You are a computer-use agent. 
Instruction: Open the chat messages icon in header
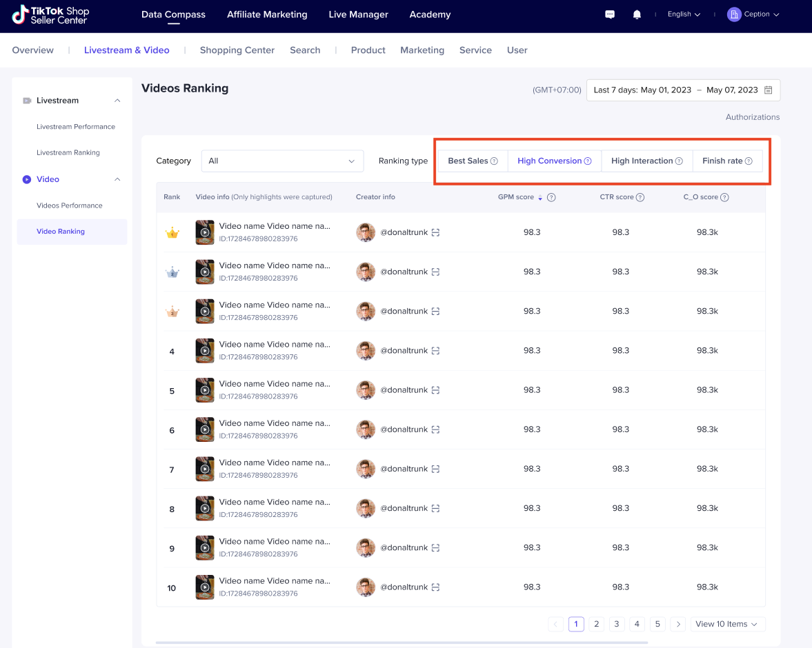[x=610, y=14]
